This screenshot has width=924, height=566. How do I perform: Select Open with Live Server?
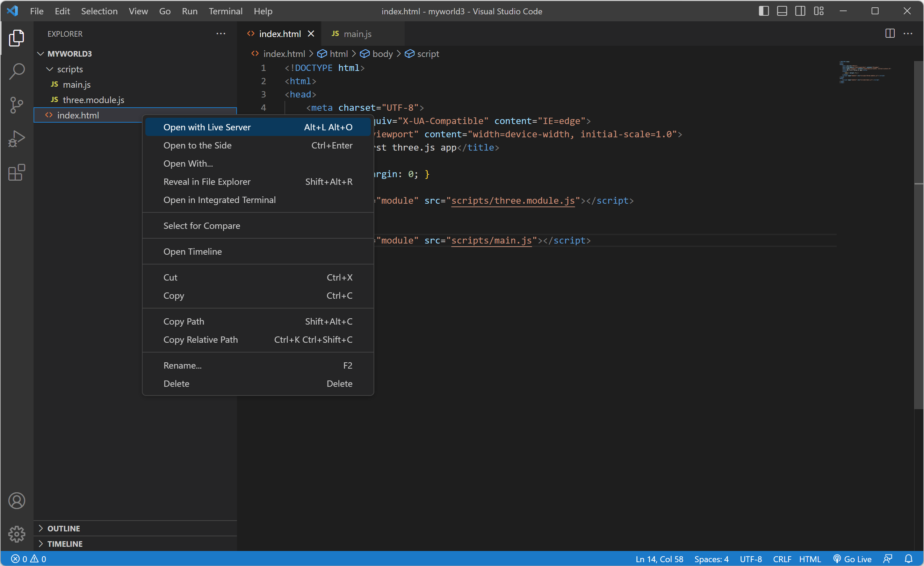[207, 127]
